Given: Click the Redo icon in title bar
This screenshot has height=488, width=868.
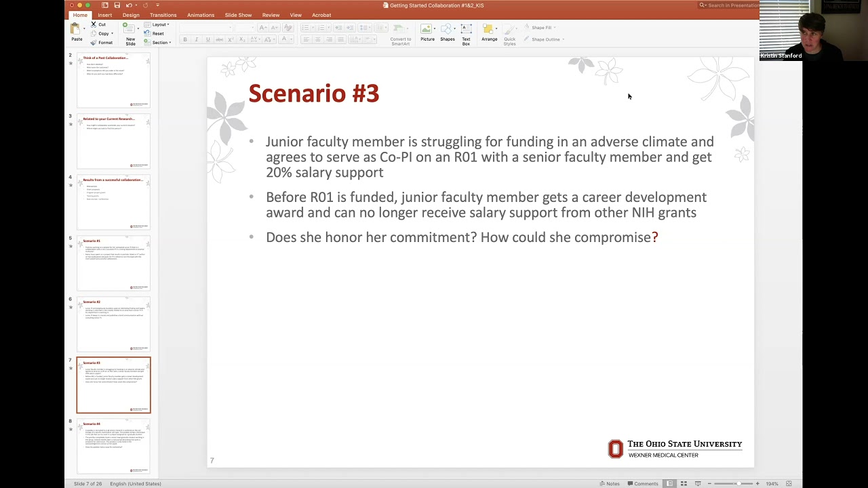Looking at the screenshot, I should pos(145,5).
